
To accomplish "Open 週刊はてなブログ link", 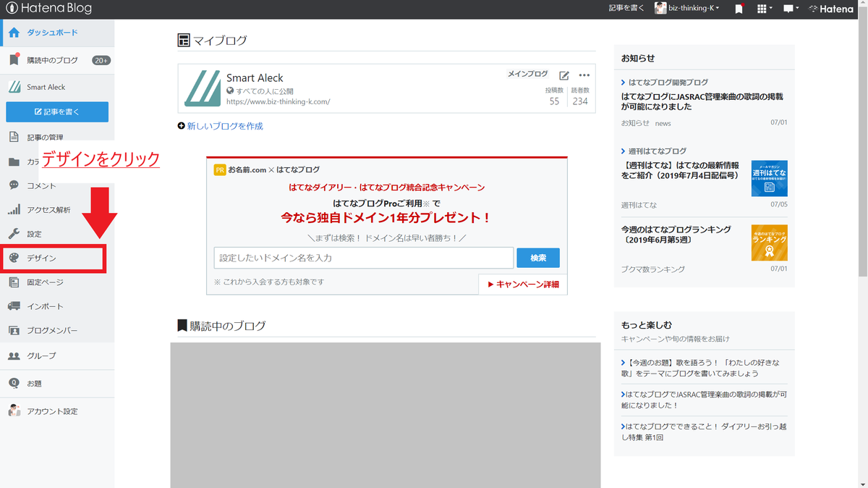I will tap(658, 151).
